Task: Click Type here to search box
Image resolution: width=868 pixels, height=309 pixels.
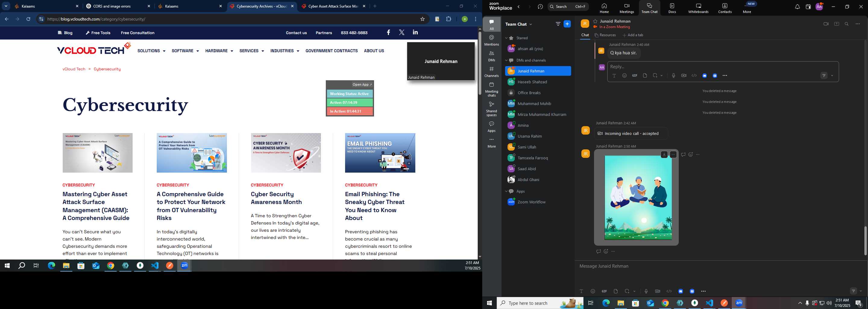Action: click(x=540, y=303)
